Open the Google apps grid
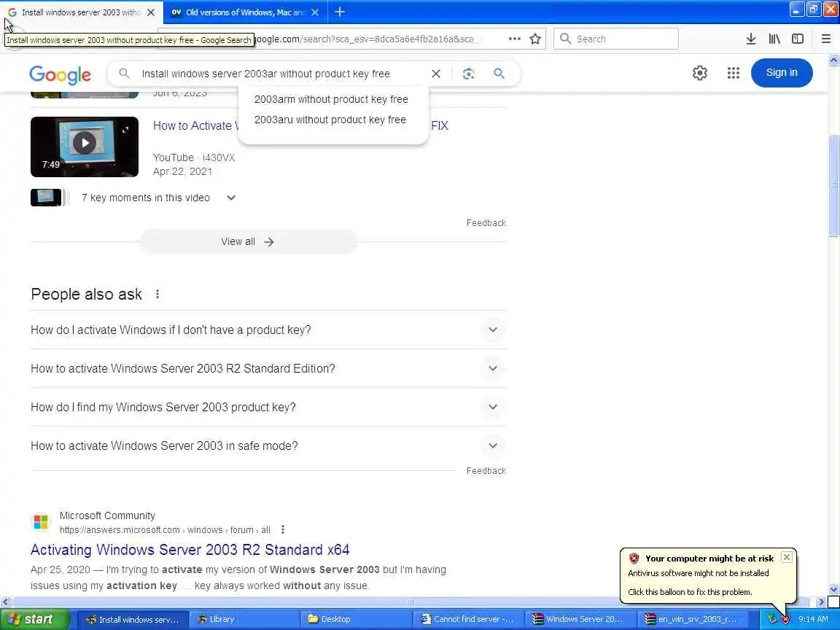The height and width of the screenshot is (630, 840). pos(734,73)
